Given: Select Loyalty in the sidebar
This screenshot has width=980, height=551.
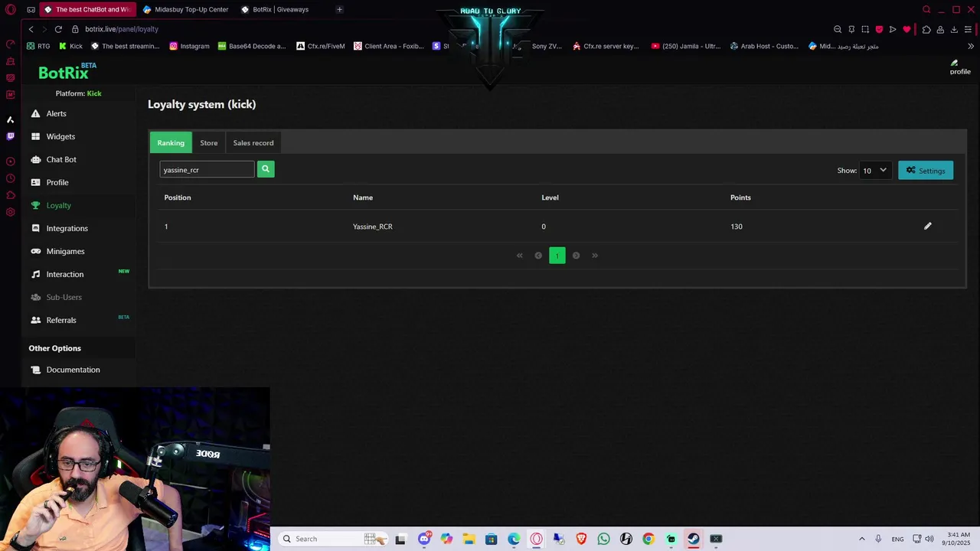Looking at the screenshot, I should 58,205.
